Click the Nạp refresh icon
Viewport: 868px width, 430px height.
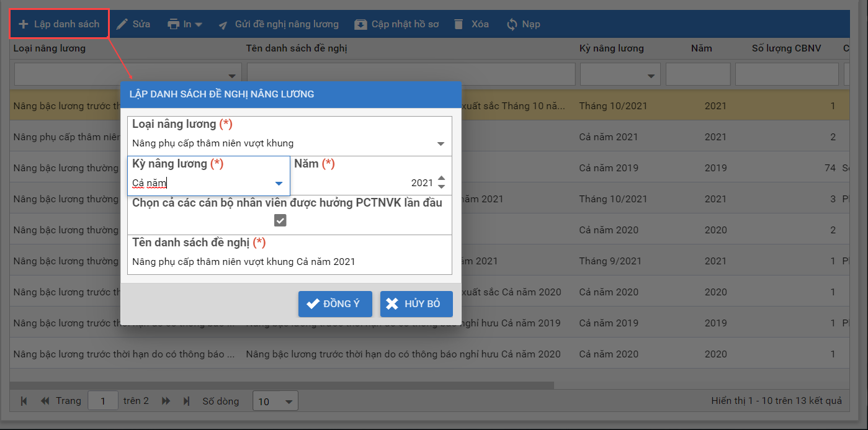point(512,24)
